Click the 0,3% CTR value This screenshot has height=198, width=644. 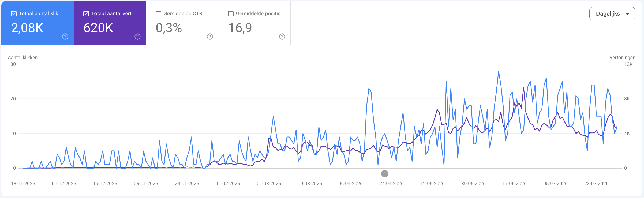click(x=169, y=28)
